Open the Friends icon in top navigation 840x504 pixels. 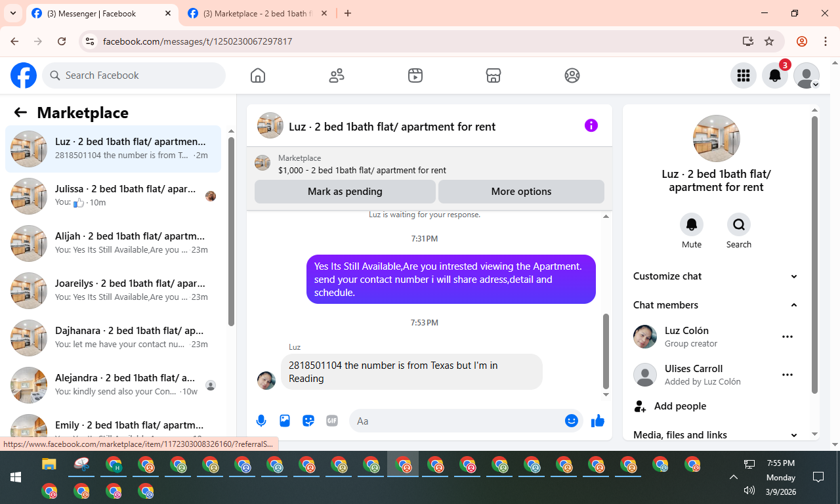pyautogui.click(x=337, y=75)
